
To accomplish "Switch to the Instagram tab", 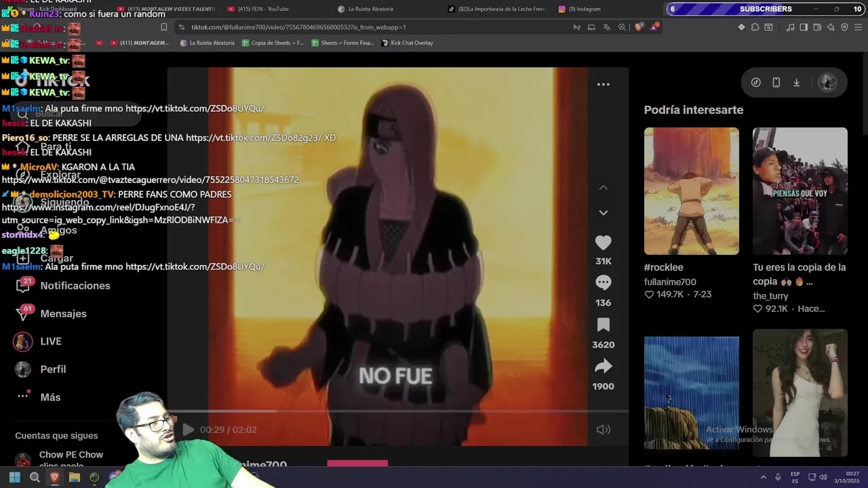I will pyautogui.click(x=579, y=9).
